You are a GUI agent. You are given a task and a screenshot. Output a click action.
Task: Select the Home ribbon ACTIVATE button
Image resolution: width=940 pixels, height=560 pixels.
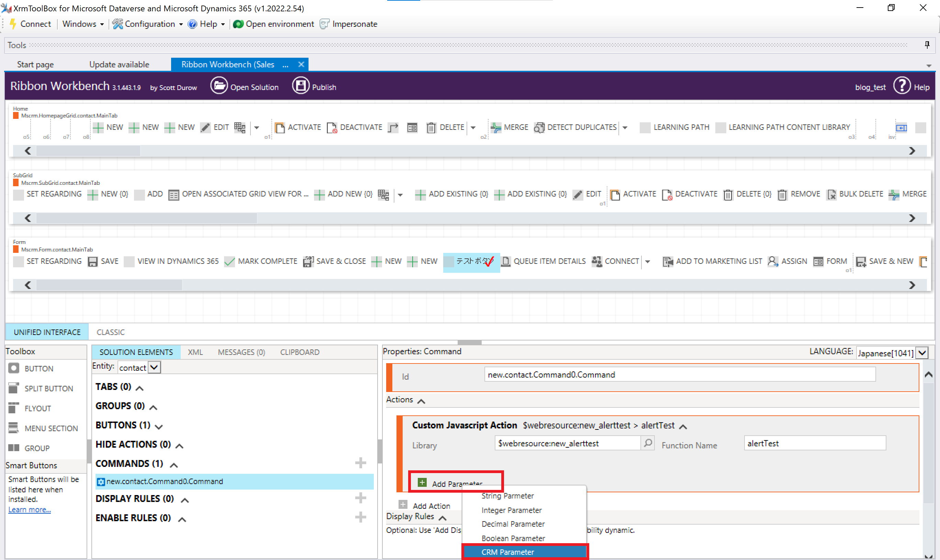click(298, 127)
